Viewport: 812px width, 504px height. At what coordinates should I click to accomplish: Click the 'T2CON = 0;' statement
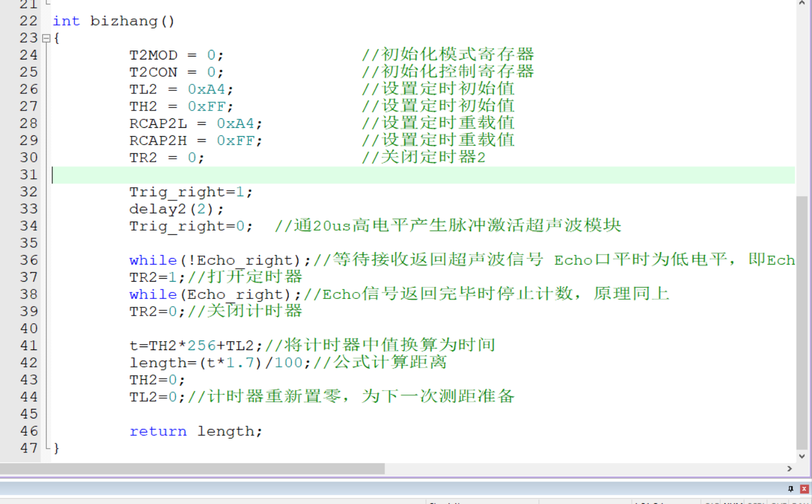(x=177, y=73)
